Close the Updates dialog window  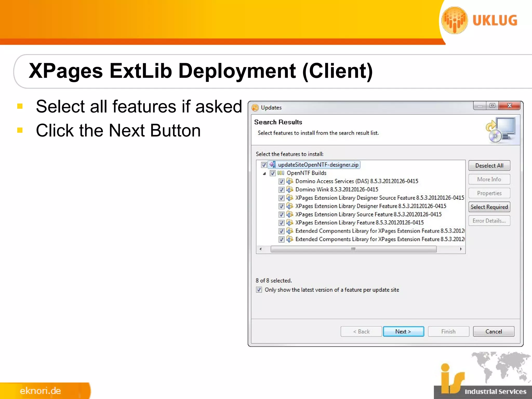[509, 106]
